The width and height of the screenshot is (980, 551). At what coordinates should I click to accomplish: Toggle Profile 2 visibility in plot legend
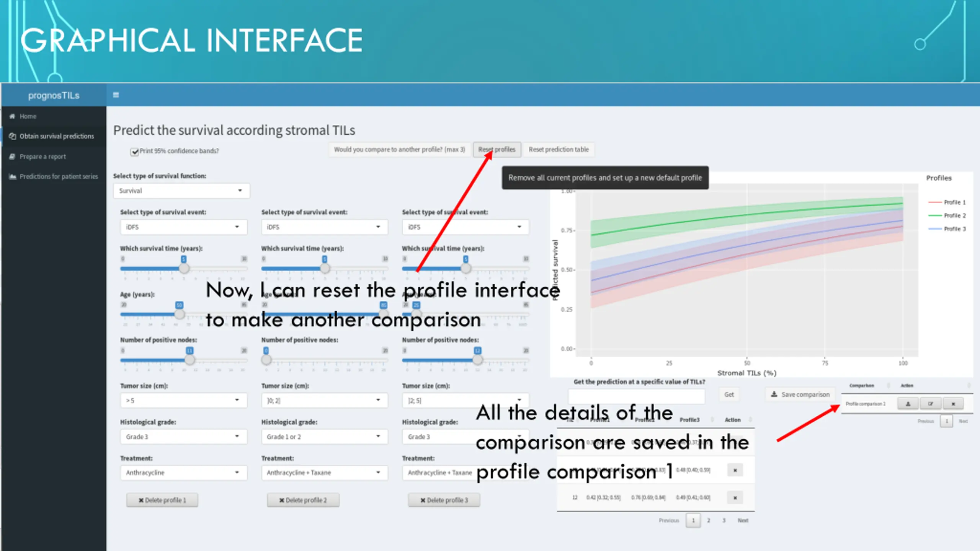tap(947, 216)
